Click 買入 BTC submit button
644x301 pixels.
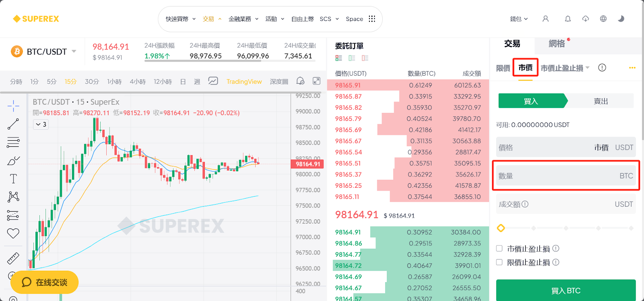pyautogui.click(x=566, y=290)
